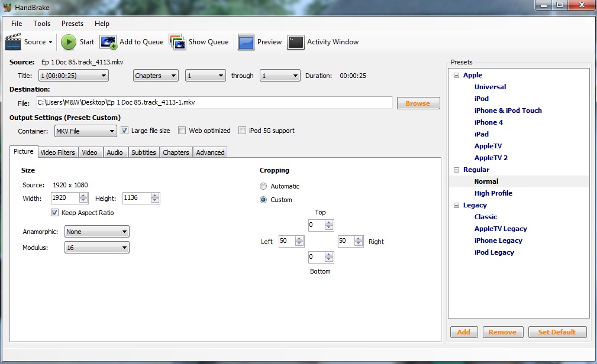Open the File menu
This screenshot has width=597, height=364.
(17, 24)
